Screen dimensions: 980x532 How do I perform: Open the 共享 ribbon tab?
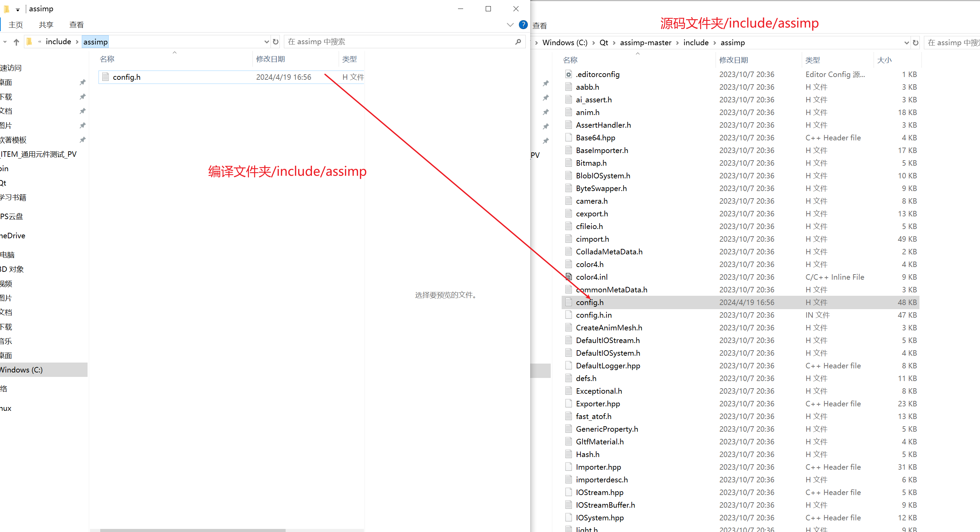(46, 25)
